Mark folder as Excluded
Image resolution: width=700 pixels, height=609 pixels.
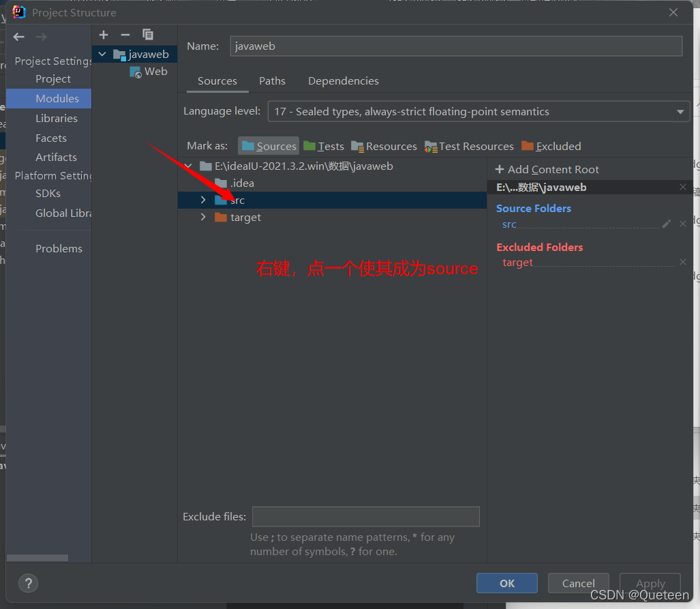(x=551, y=146)
